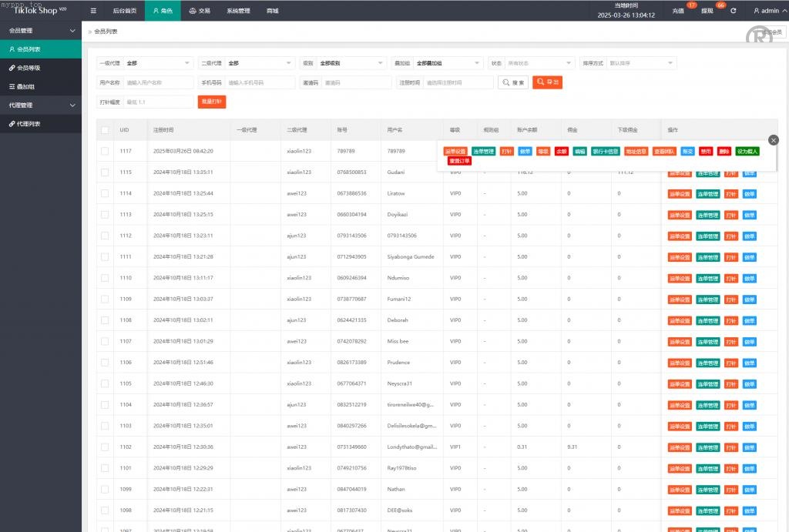
Task: Click the 搜索 search button
Action: coord(513,82)
